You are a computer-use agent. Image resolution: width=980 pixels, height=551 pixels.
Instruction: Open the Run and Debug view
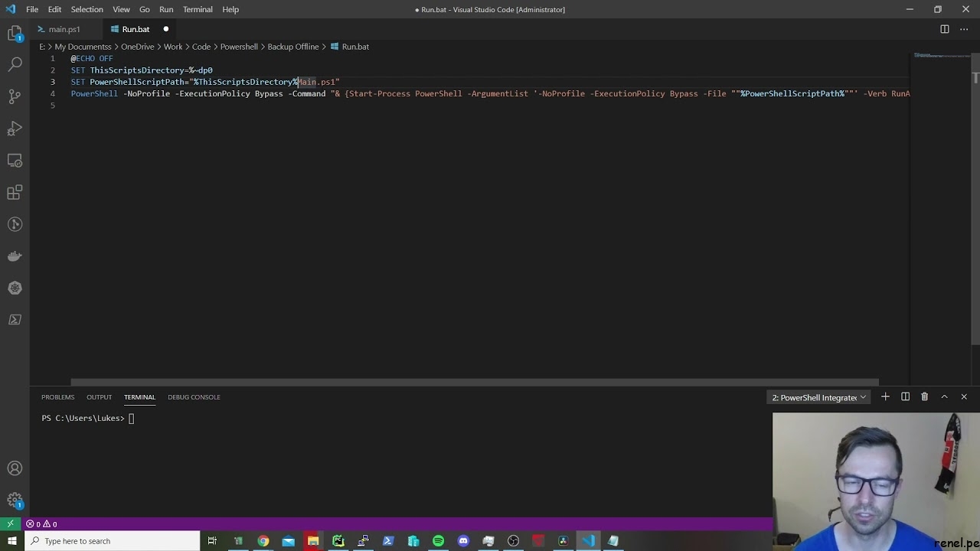[x=15, y=129]
